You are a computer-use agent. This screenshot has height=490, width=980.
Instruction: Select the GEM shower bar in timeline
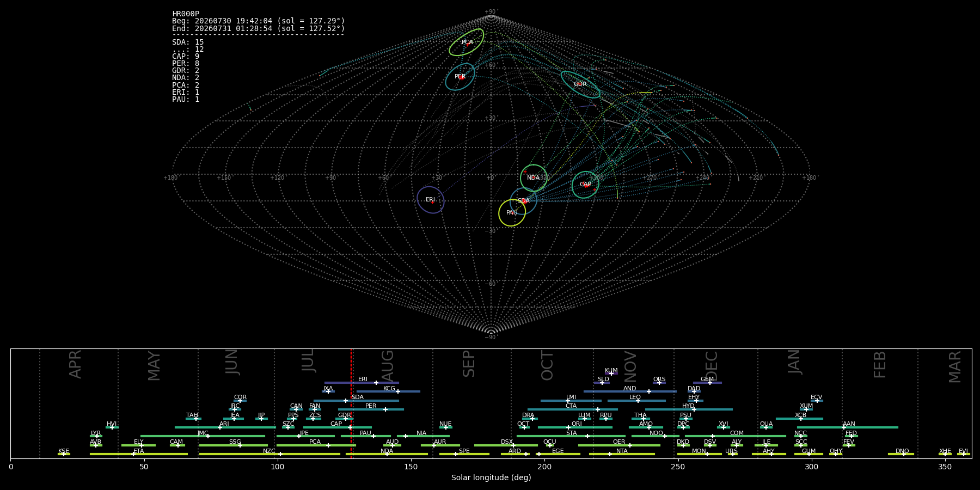click(707, 383)
